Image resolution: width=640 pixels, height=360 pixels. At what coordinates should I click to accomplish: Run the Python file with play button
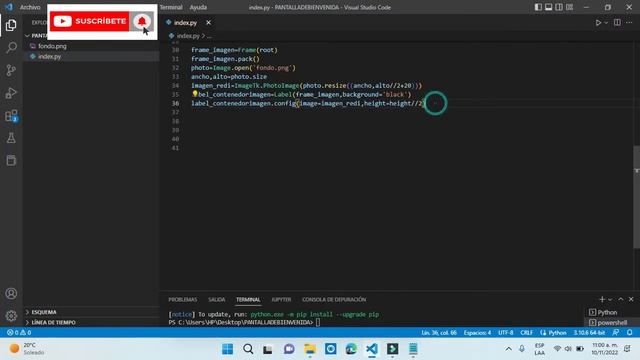(x=598, y=23)
